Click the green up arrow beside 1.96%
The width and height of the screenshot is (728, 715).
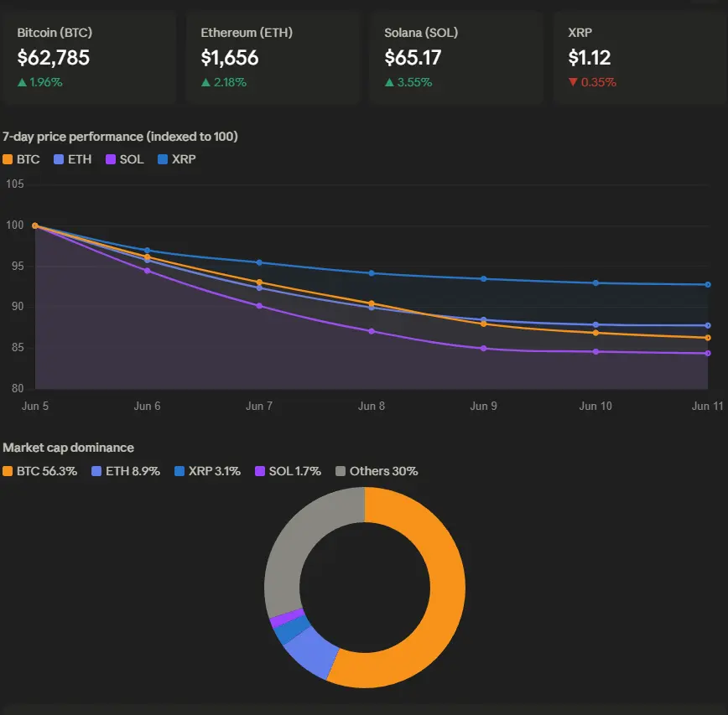click(x=22, y=83)
